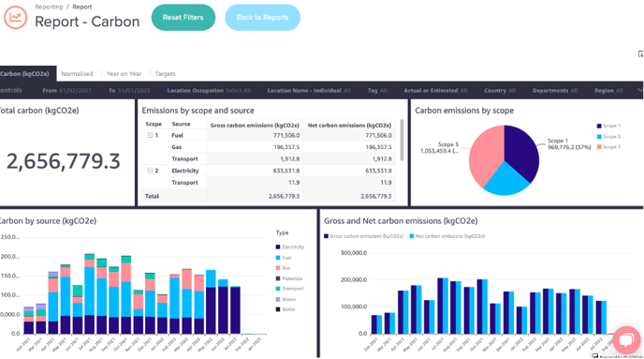The image size is (644, 359).
Task: Switch to the Carbon (kgCO2e) tab
Action: (x=27, y=74)
